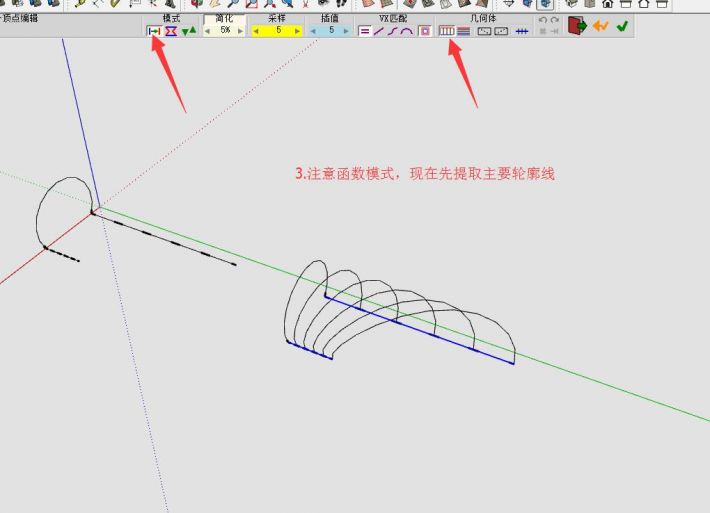The image size is (710, 513).
Task: Exit the tool with red door icon
Action: pyautogui.click(x=577, y=25)
